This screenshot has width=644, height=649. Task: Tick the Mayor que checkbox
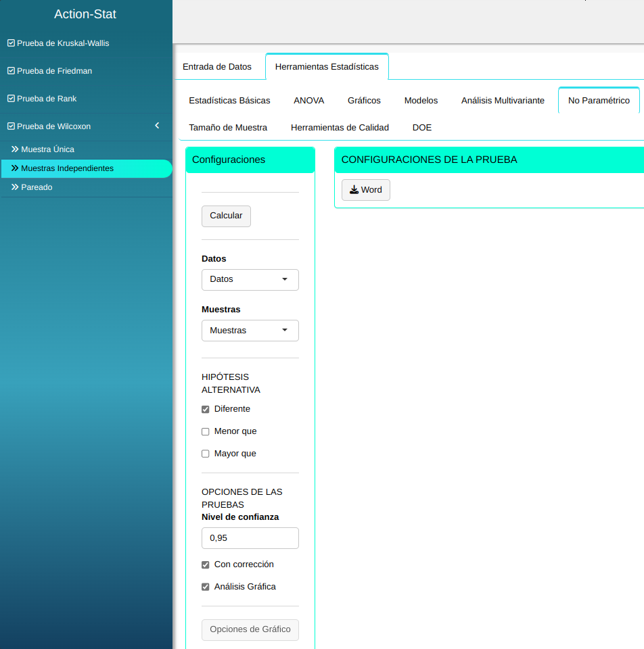206,454
